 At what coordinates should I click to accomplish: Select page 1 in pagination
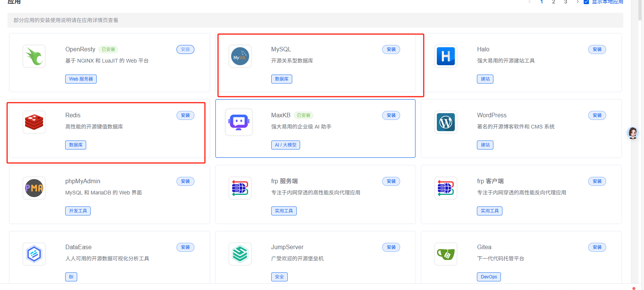click(x=541, y=2)
